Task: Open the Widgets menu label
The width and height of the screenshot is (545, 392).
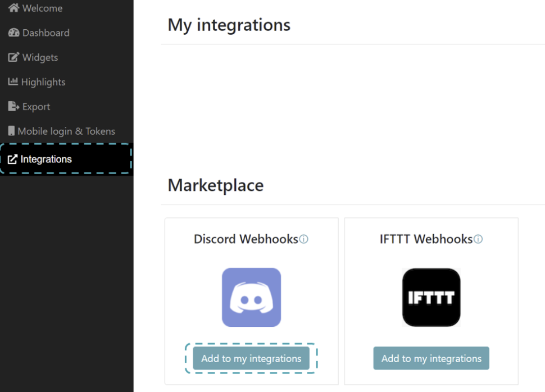Action: point(40,57)
